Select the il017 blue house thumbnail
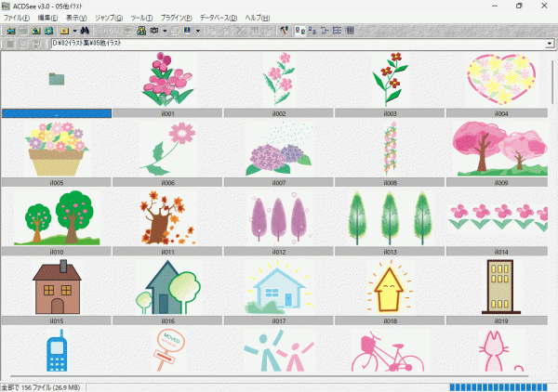The height and width of the screenshot is (392, 558). pos(279,287)
